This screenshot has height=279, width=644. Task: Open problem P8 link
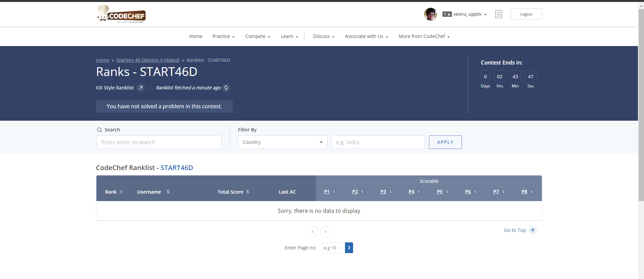524,192
